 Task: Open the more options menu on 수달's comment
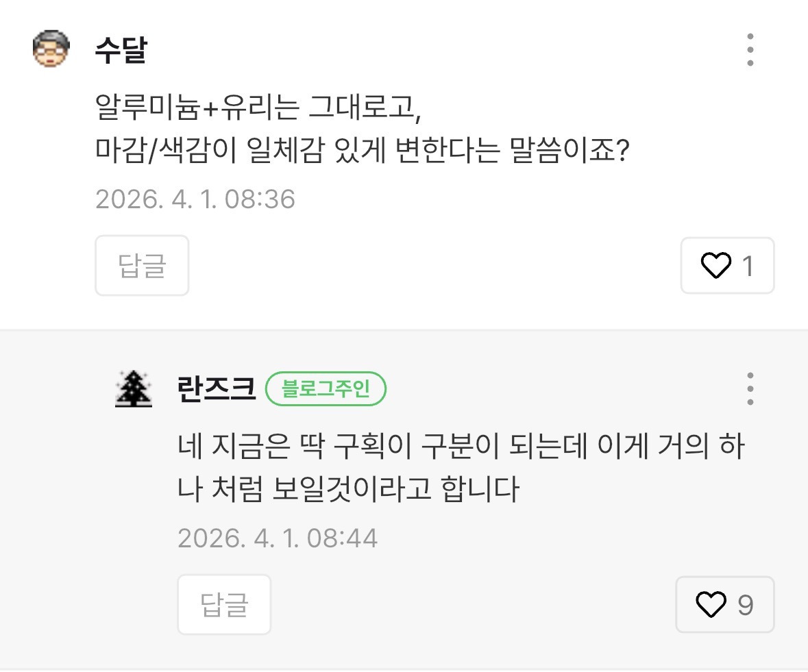(x=750, y=50)
